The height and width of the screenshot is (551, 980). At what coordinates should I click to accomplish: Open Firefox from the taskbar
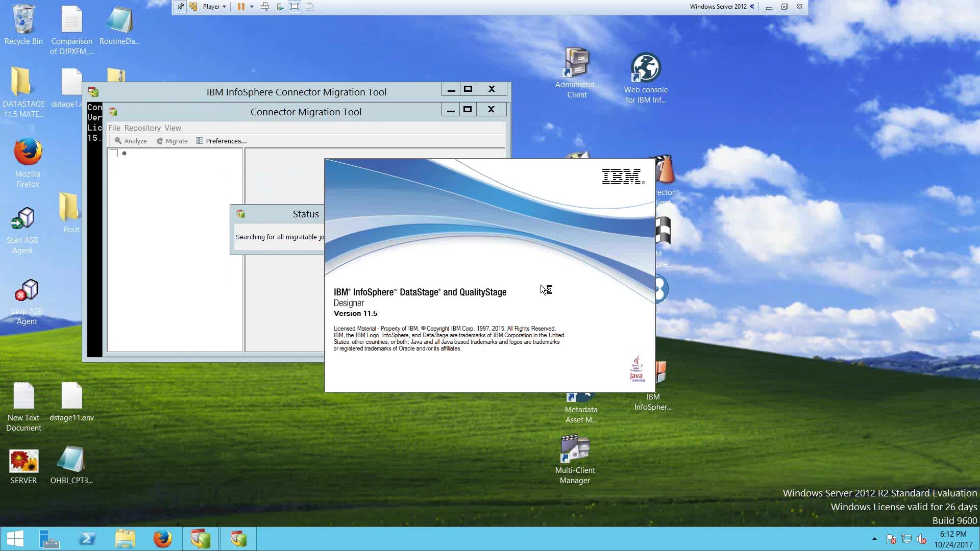(x=163, y=539)
